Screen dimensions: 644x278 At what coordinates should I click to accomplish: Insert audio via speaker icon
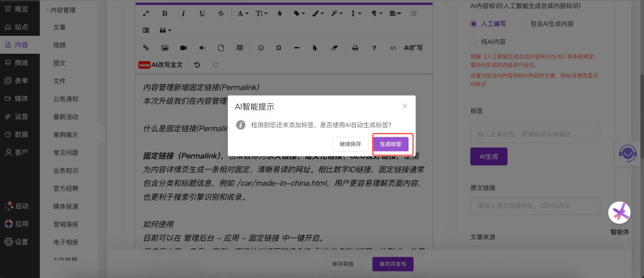tap(202, 48)
